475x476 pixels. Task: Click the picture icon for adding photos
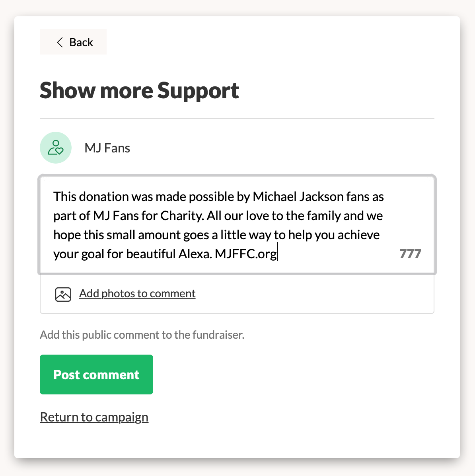tap(63, 294)
